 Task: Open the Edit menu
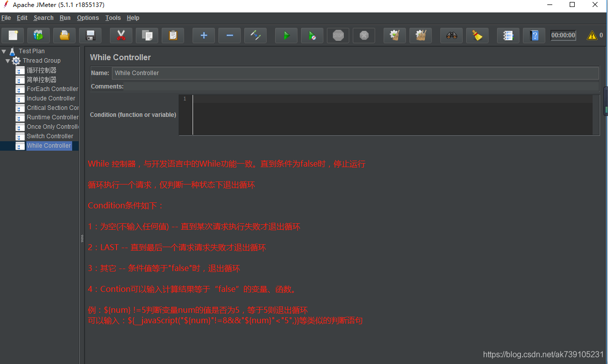coord(22,18)
